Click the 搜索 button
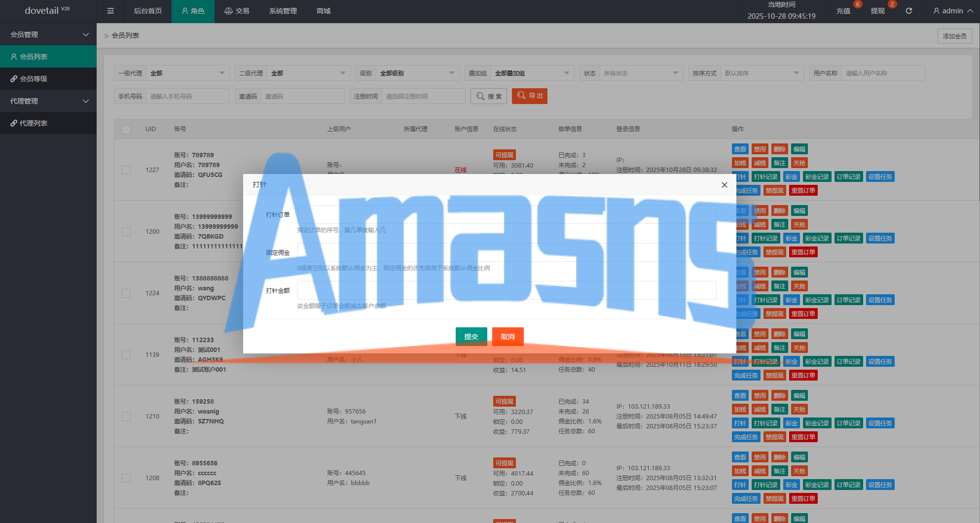Viewport: 980px width, 523px height. (x=489, y=96)
